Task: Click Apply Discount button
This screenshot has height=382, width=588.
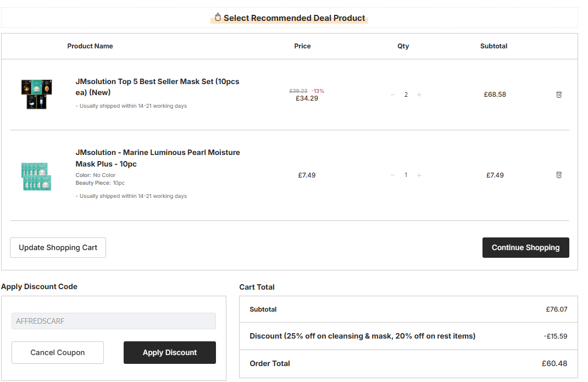Action: pos(170,353)
